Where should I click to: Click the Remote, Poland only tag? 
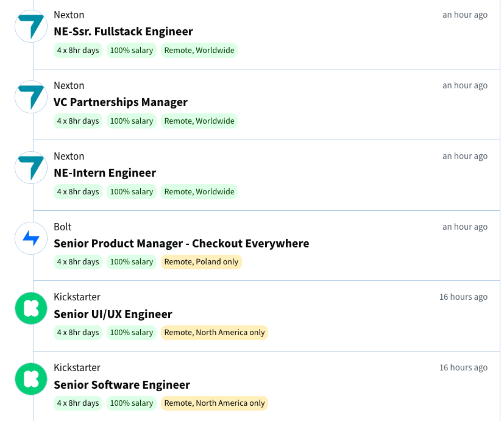[201, 262]
